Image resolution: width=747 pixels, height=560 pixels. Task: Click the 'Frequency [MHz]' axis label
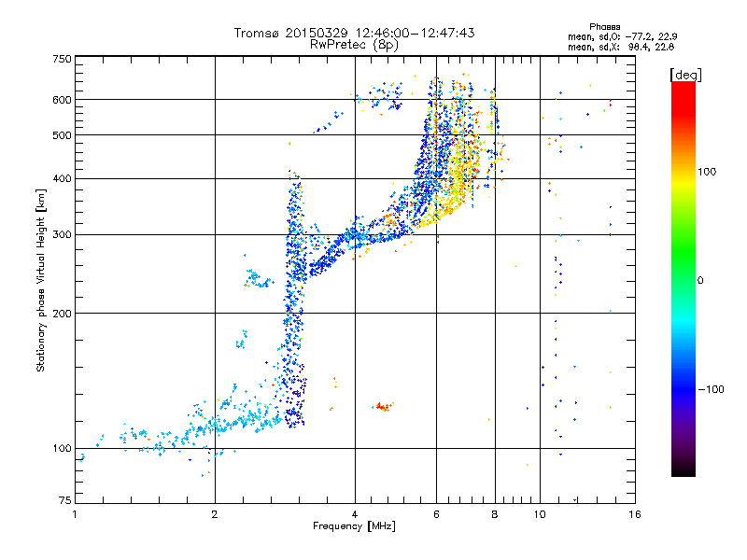[x=354, y=526]
